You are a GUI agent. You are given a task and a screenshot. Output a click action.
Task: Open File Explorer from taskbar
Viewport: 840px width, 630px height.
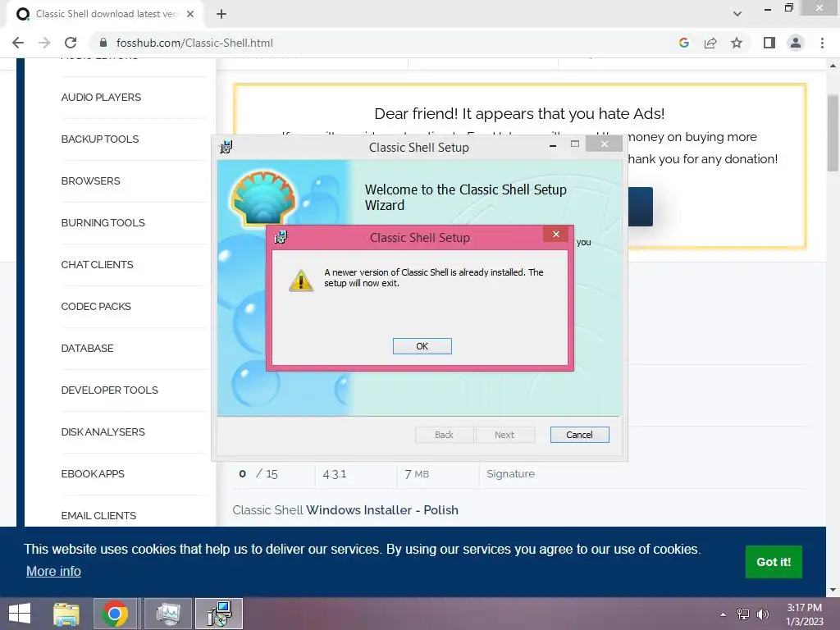click(x=66, y=614)
